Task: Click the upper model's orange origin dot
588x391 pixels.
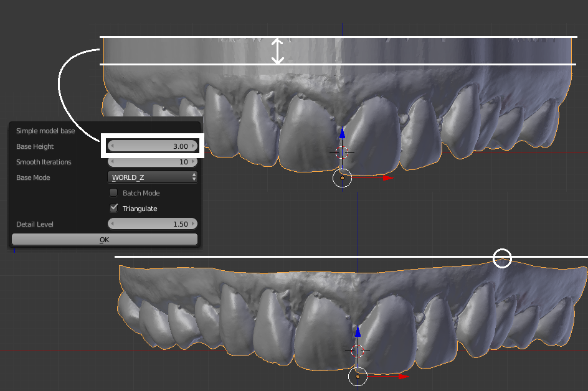Action: click(342, 178)
